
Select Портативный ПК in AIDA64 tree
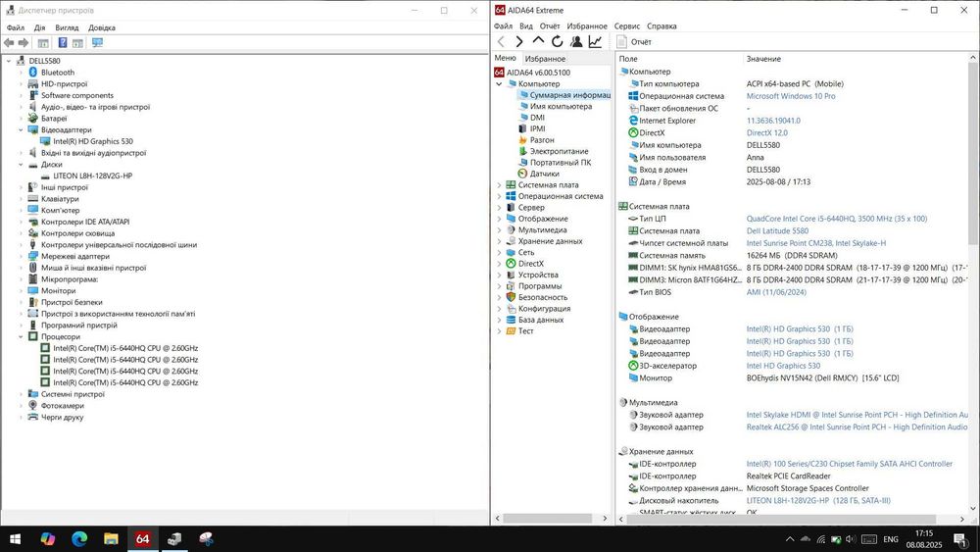pyautogui.click(x=560, y=163)
